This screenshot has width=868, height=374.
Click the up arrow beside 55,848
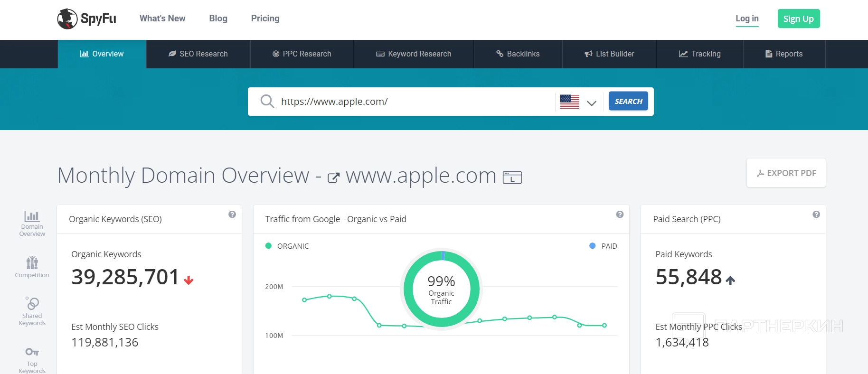pyautogui.click(x=730, y=280)
